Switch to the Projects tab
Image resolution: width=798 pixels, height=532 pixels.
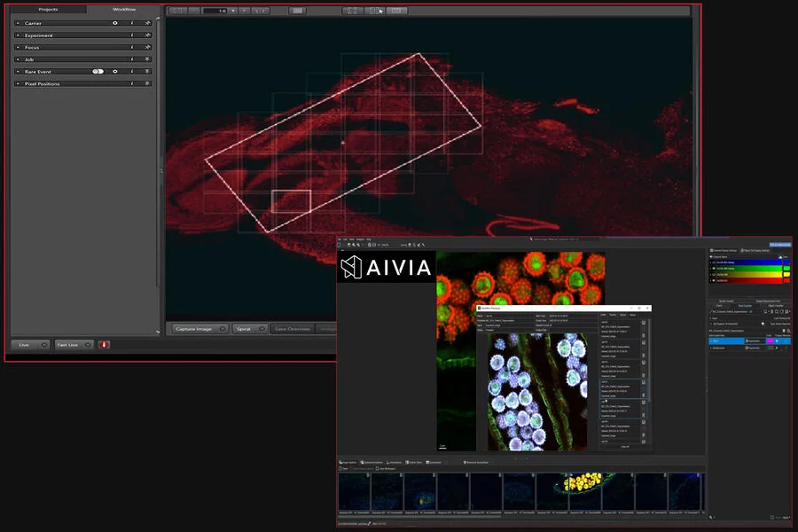click(x=49, y=9)
